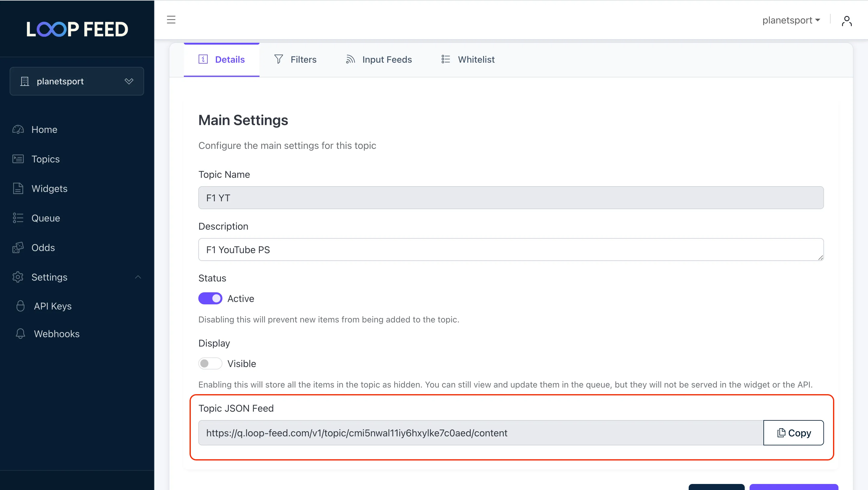The width and height of the screenshot is (868, 490).
Task: Open API Keys lock icon
Action: pyautogui.click(x=20, y=306)
